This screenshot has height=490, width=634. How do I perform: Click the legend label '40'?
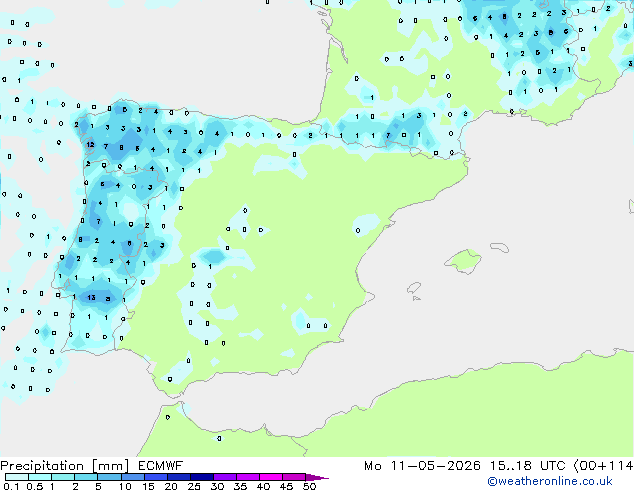tap(263, 486)
